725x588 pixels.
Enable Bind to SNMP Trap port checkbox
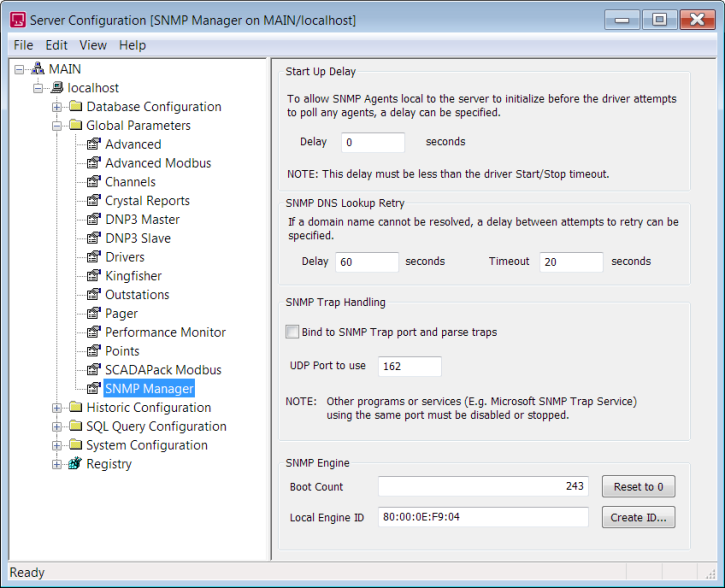click(x=292, y=332)
